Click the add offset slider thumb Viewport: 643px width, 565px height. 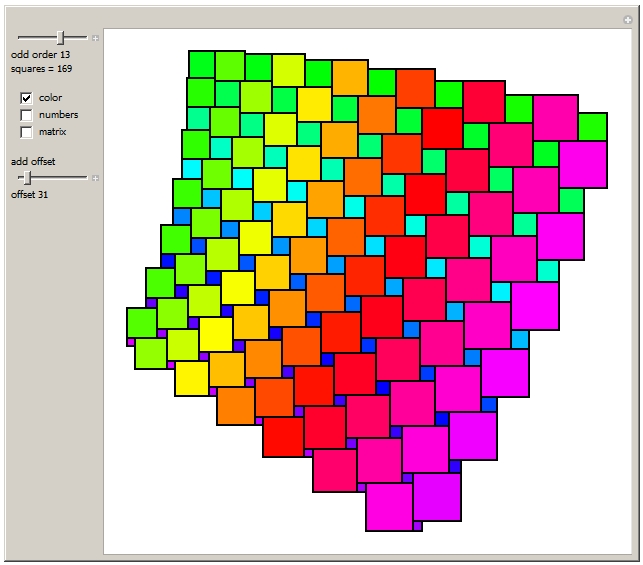coord(27,178)
